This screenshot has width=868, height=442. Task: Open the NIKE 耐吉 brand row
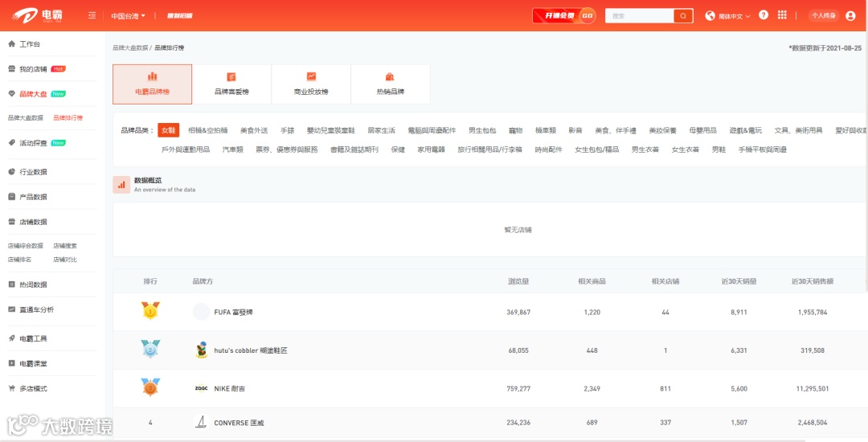[490, 389]
